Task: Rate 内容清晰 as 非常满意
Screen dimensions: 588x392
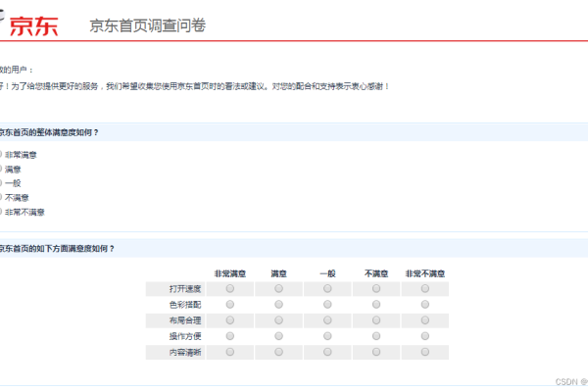Action: tap(230, 352)
